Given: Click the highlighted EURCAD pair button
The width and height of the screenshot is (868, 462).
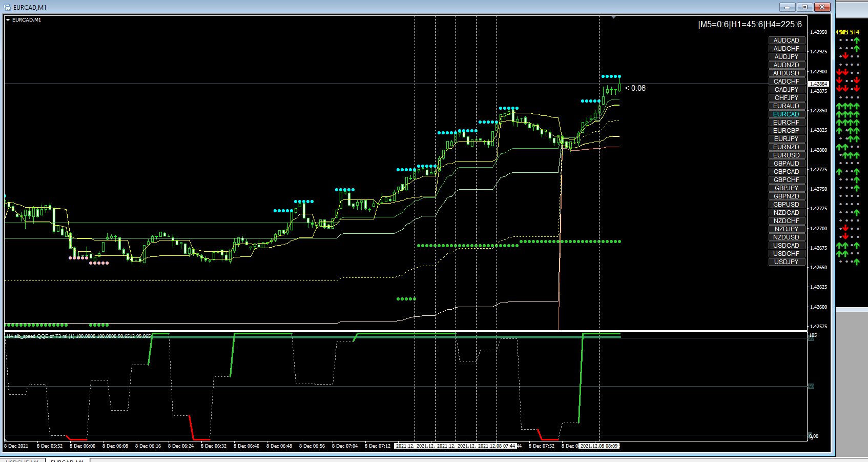Looking at the screenshot, I should click(x=787, y=114).
